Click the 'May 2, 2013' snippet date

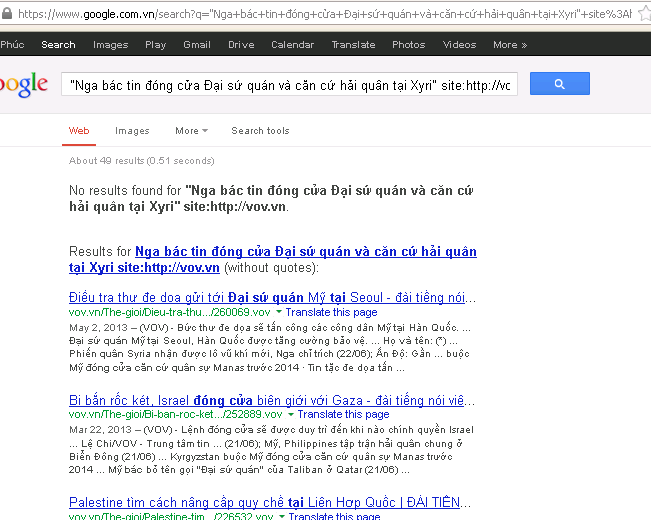tap(98, 328)
